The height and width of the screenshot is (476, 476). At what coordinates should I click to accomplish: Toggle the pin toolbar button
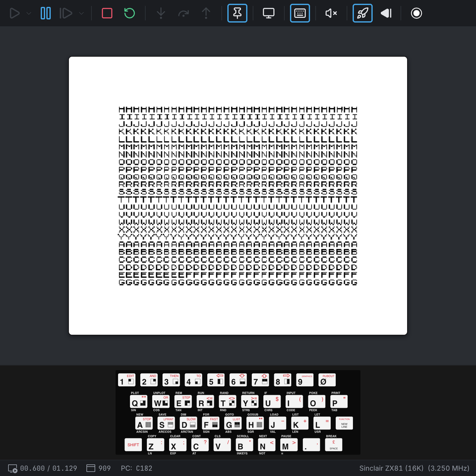tap(237, 13)
